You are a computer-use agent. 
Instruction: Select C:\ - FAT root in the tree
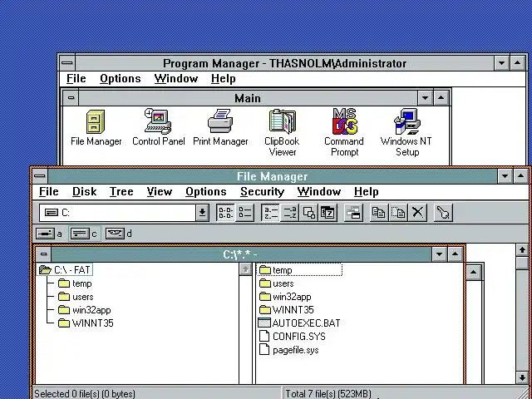(65, 270)
